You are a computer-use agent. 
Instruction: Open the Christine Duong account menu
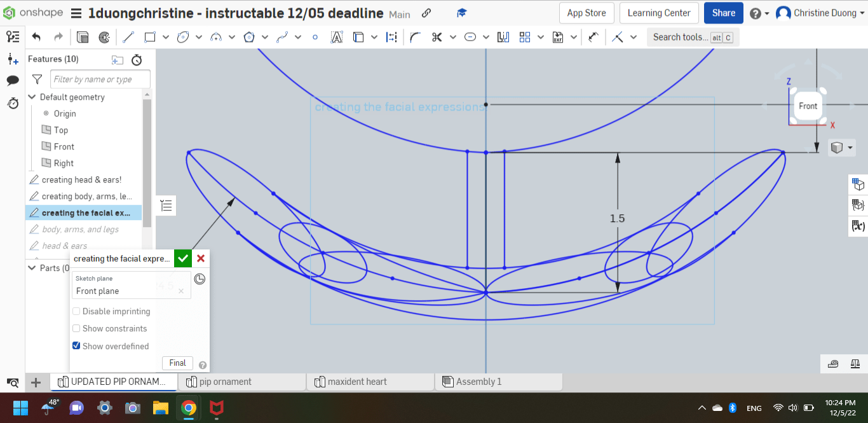[x=820, y=13]
